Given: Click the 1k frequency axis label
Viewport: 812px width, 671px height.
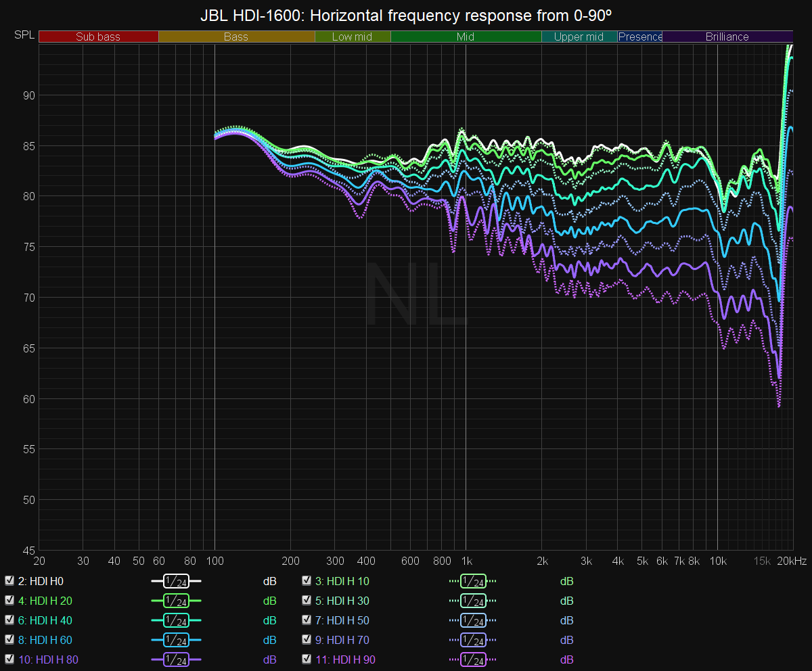Looking at the screenshot, I should coord(466,561).
